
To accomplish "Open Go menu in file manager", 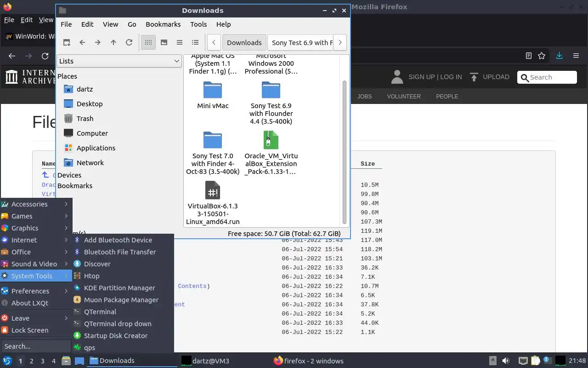I will tap(132, 24).
